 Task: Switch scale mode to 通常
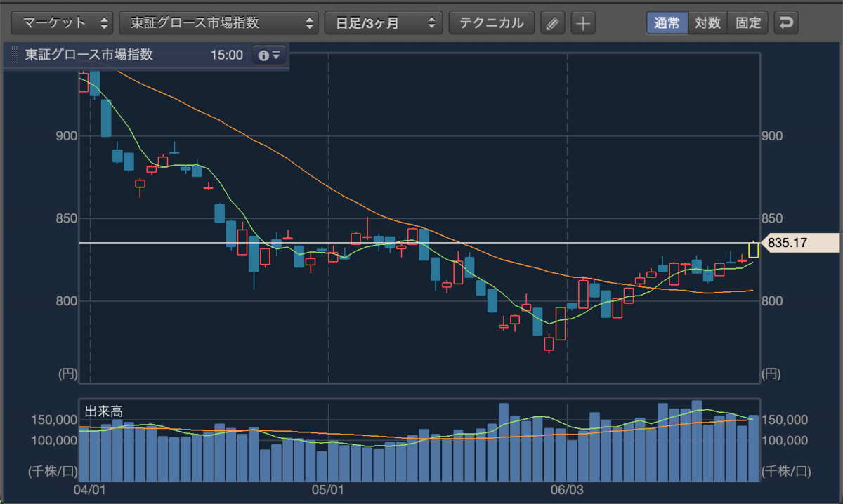click(667, 22)
